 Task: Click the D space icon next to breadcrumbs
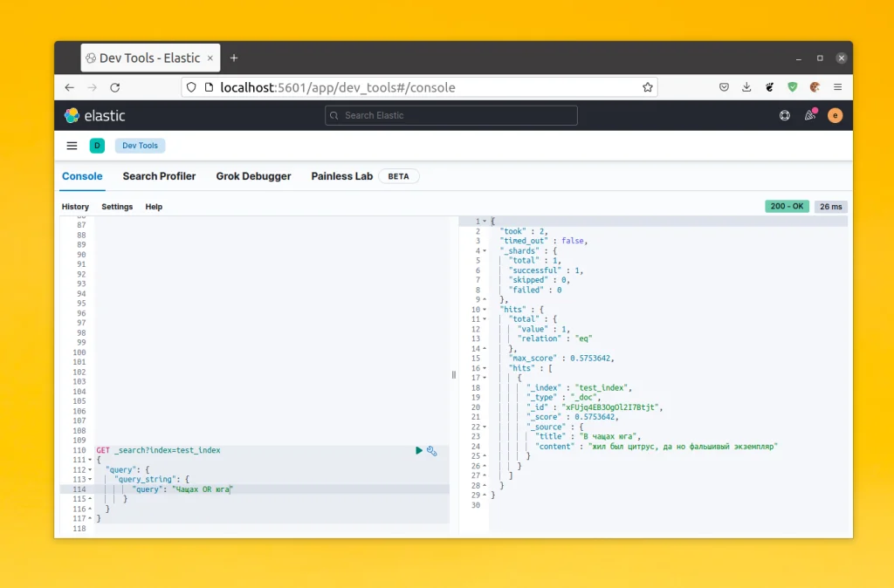point(97,146)
